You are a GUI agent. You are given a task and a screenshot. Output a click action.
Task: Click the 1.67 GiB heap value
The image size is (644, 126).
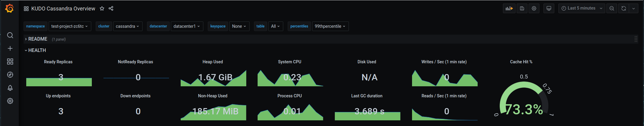215,77
